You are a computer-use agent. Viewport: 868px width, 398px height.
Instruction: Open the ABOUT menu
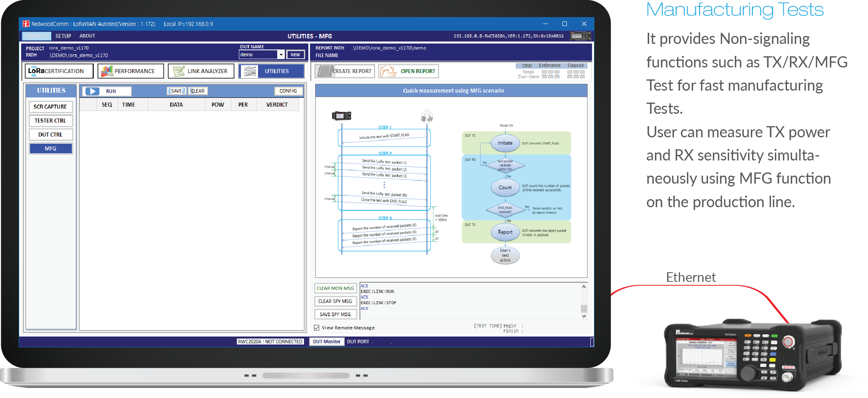pos(87,36)
